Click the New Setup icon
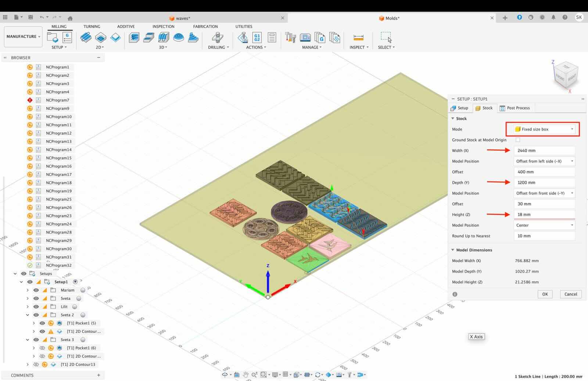Image resolution: width=588 pixels, height=381 pixels. click(53, 38)
